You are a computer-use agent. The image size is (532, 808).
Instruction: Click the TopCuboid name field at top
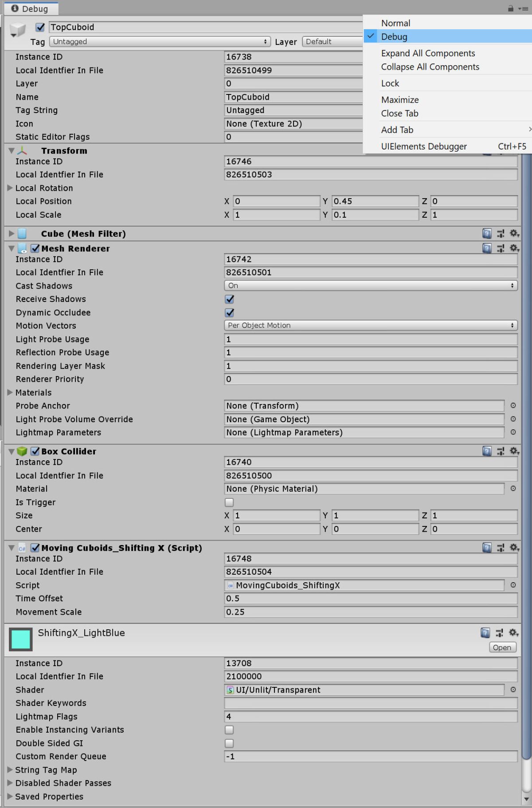[x=206, y=27]
